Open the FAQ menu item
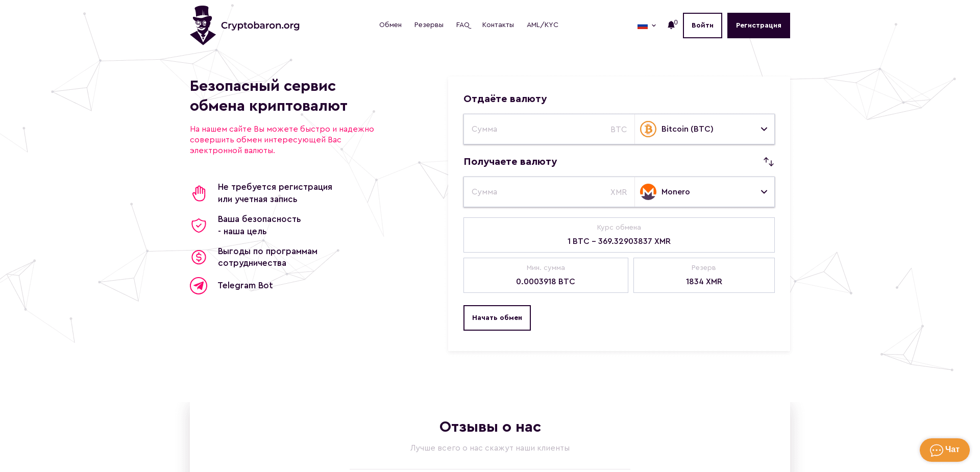 463,25
